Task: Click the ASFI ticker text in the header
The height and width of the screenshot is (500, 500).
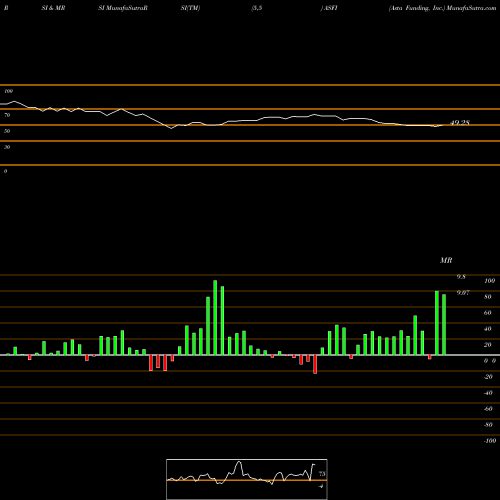Action: 331,8
